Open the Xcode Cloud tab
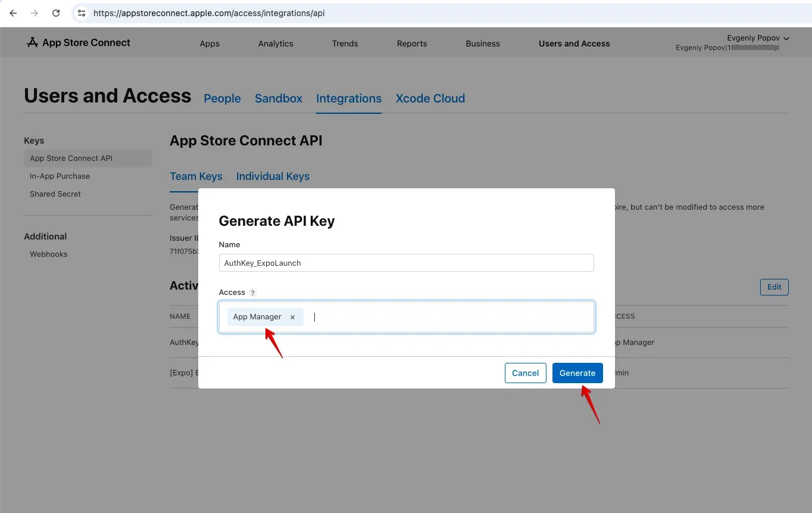 point(430,99)
